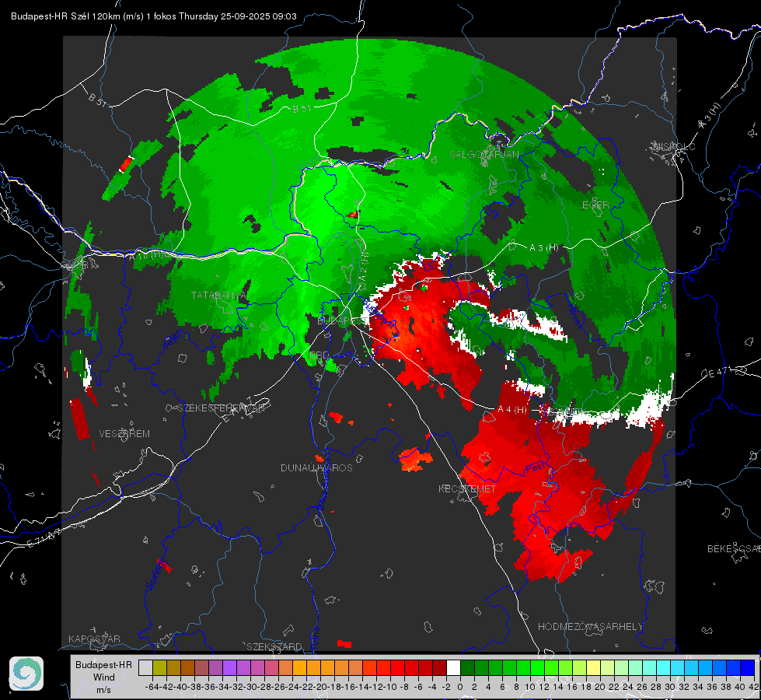Pick the grey swatch at the legend's left end
761x700 pixels.
pyautogui.click(x=145, y=667)
